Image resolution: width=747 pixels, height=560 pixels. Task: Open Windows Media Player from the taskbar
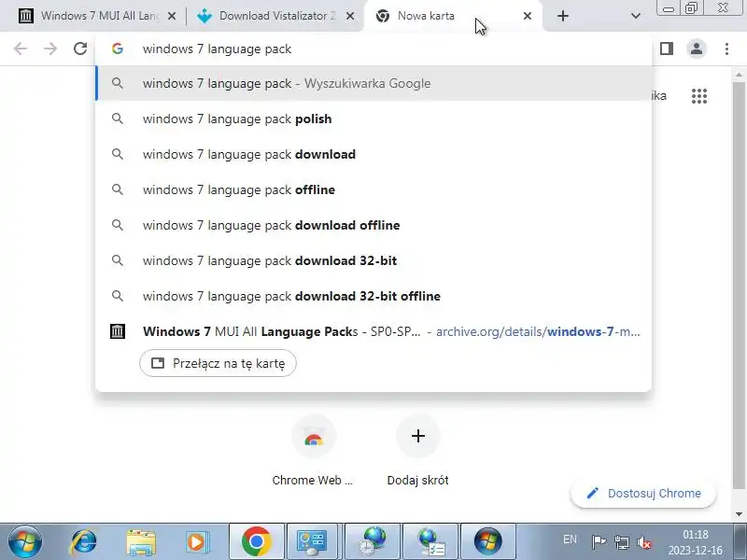pos(197,542)
